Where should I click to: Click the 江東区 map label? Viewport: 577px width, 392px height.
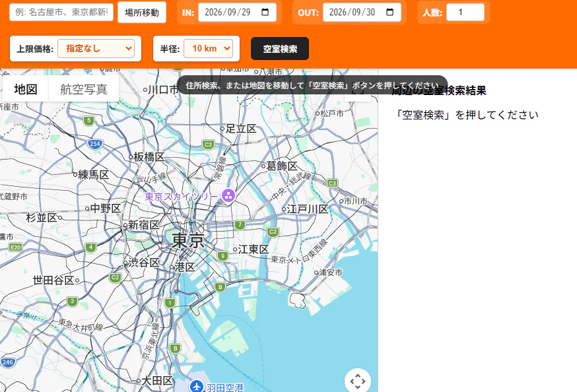point(253,249)
